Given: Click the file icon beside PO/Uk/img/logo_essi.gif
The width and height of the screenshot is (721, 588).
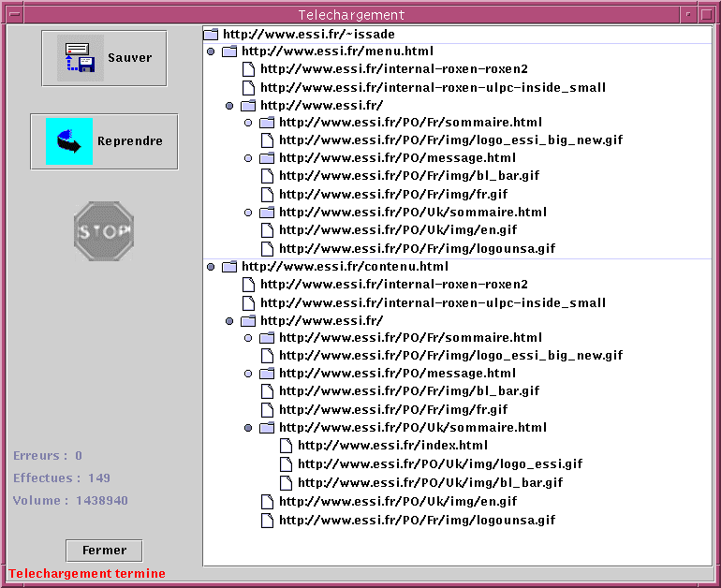Looking at the screenshot, I should pyautogui.click(x=286, y=463).
